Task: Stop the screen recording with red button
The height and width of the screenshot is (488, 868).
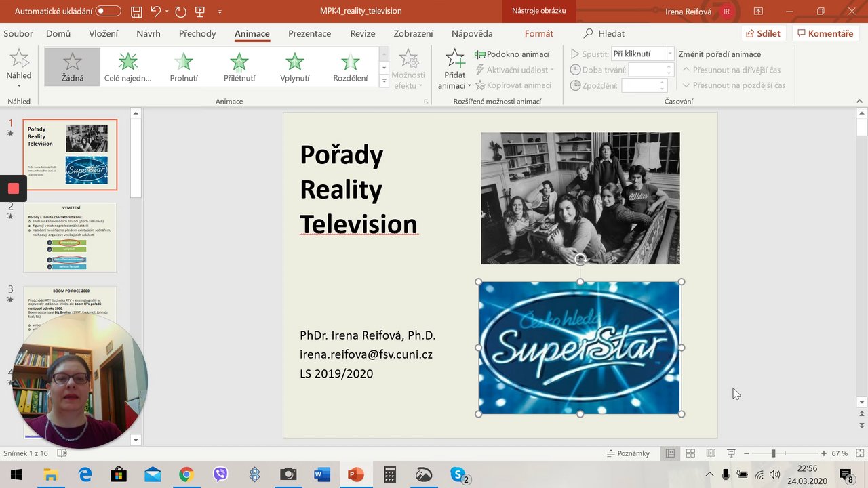Action: click(x=14, y=188)
